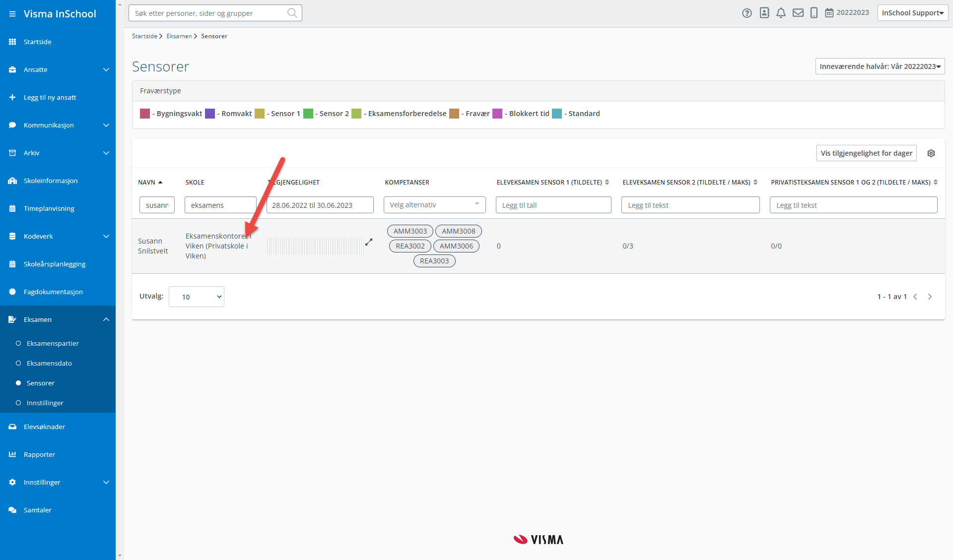Viewport: 953px width, 560px height.
Task: Click the Bygningsvakt color swatch
Action: pos(145,114)
